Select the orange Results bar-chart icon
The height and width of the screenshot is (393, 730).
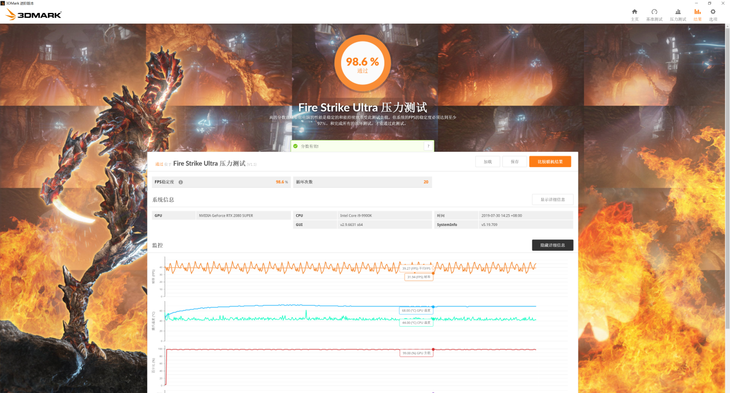697,12
